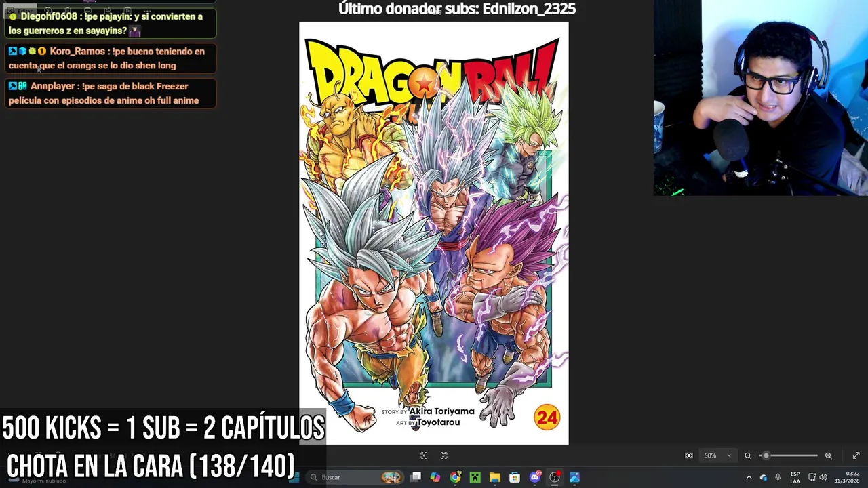Click the username Koro_Ramos in chat
The image size is (868, 488).
click(77, 52)
